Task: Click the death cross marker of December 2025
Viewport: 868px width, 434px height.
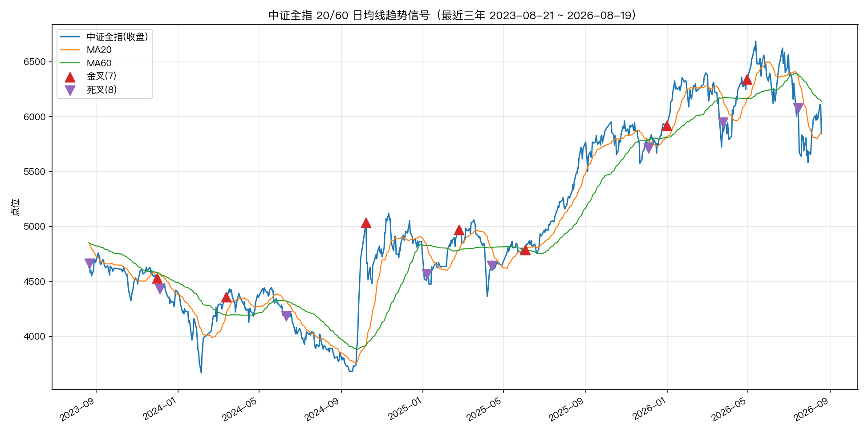Action: point(649,148)
